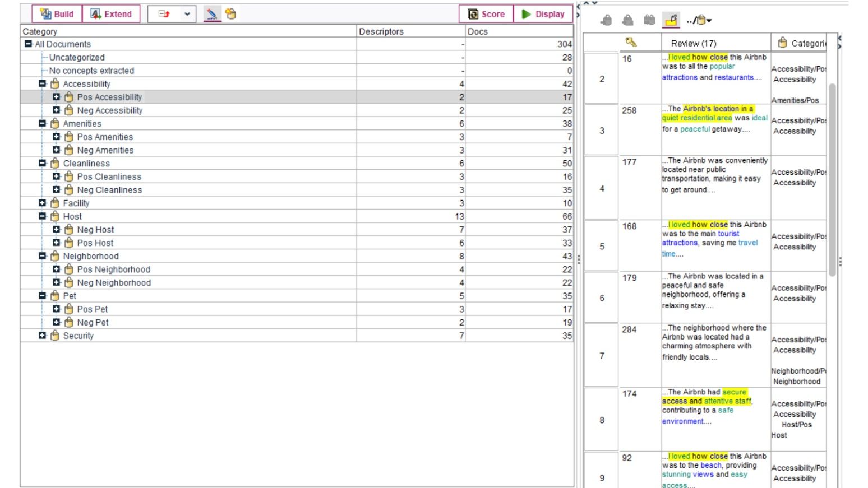Click the bag icon beside Neg Cleanliness

(69, 190)
